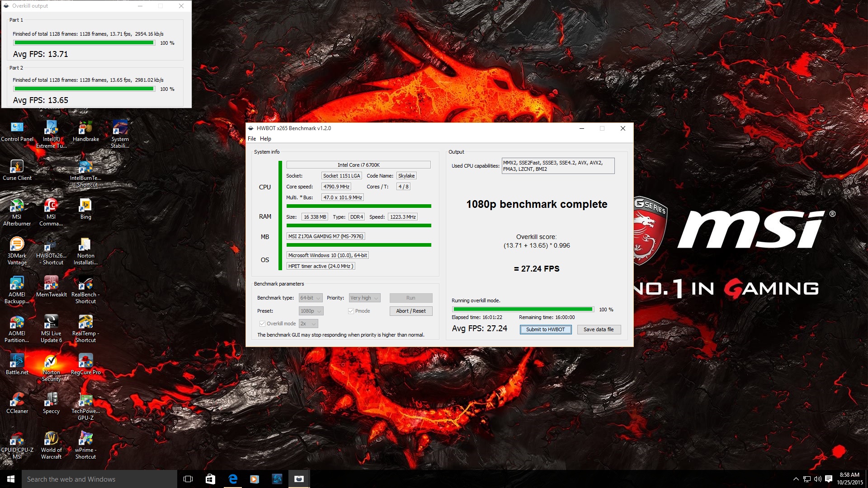The image size is (868, 488).
Task: Open the volume control in system tray
Action: coord(817,479)
